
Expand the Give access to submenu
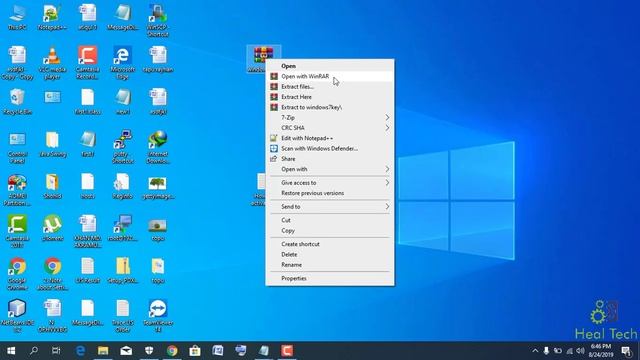point(330,182)
